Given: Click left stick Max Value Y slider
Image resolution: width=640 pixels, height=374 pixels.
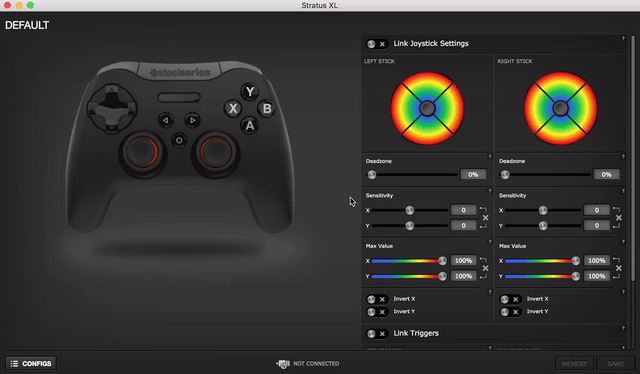Looking at the screenshot, I should [x=409, y=276].
